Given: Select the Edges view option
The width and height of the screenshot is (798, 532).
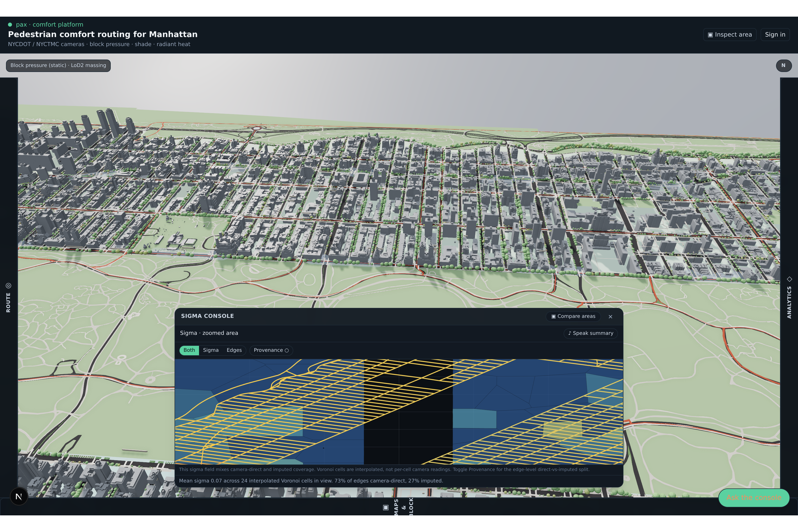Looking at the screenshot, I should 234,350.
